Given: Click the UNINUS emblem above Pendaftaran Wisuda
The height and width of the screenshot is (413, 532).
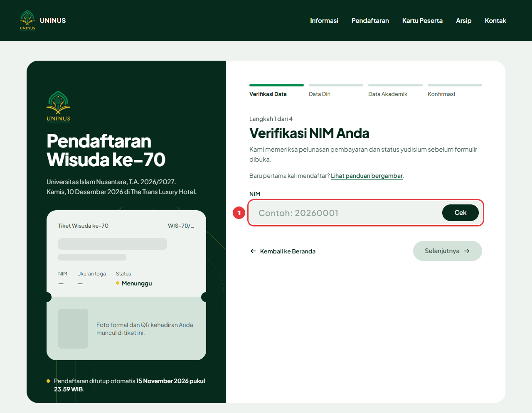Looking at the screenshot, I should 58,107.
